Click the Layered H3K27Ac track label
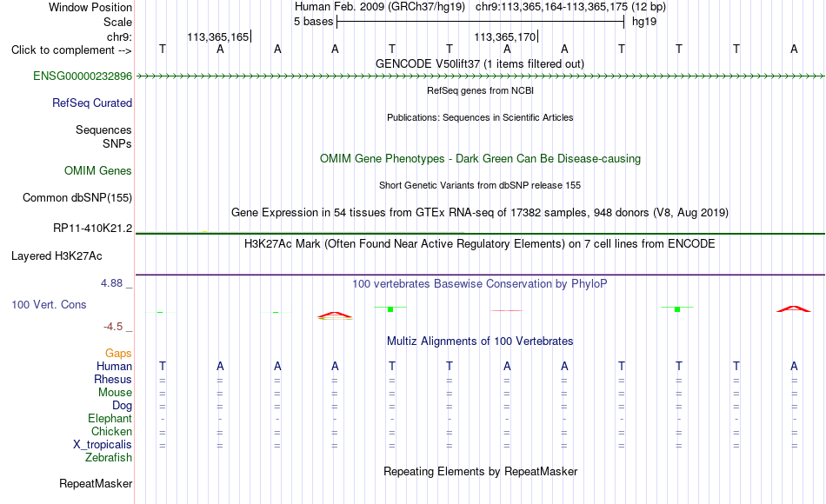 point(57,256)
